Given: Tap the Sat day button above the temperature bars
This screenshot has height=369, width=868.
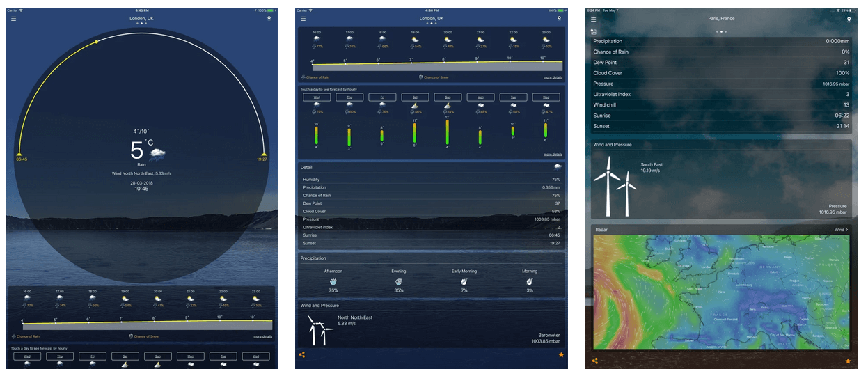Looking at the screenshot, I should [x=415, y=97].
